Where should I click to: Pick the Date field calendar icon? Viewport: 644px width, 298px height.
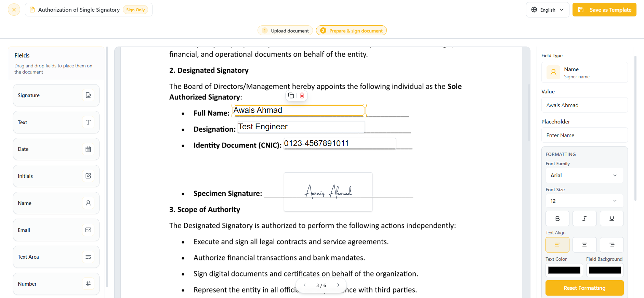[x=88, y=149]
